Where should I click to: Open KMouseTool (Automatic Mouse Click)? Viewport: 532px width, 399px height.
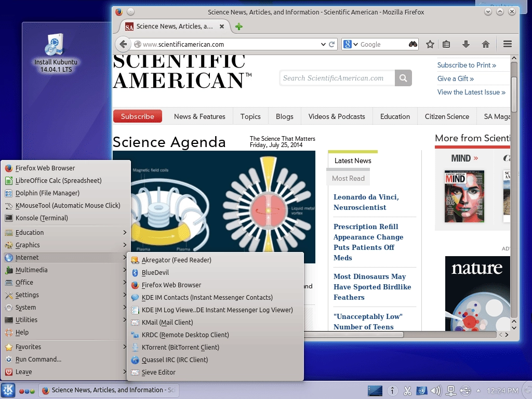point(66,206)
